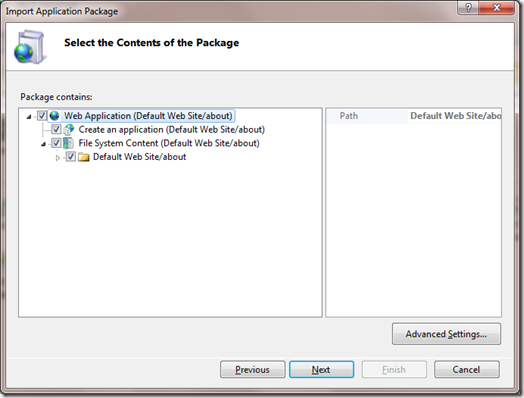Click the yellow folder icon for Default Web Site/about
Viewport: 524px width, 398px height.
point(84,157)
